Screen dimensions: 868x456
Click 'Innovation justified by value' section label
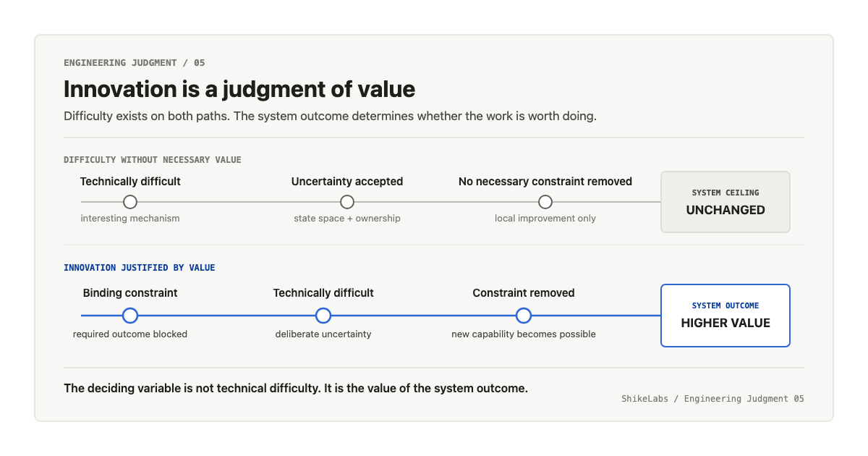(140, 268)
